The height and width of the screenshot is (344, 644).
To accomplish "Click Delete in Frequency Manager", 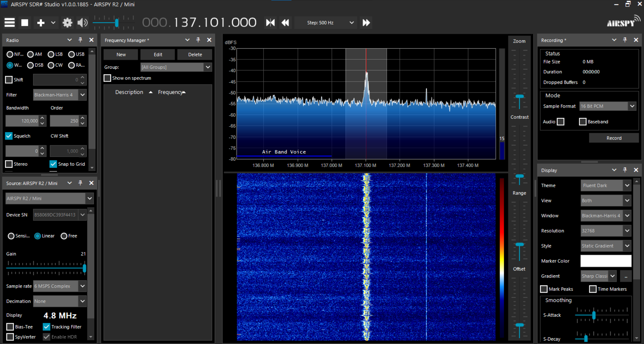I will 195,54.
